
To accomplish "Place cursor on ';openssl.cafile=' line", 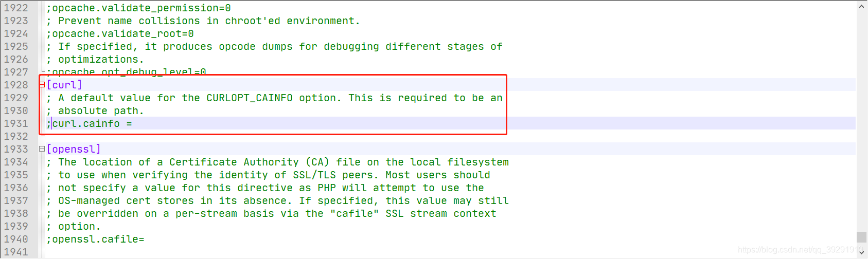I will [x=95, y=239].
